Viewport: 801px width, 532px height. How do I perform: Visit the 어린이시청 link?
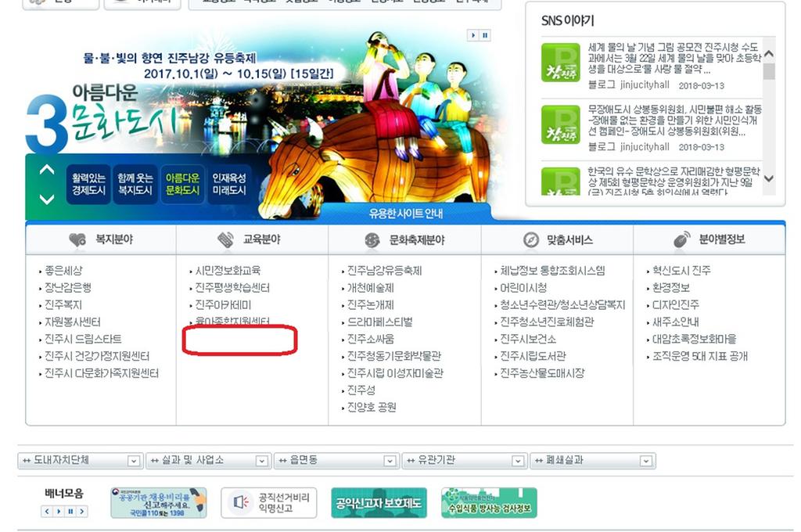point(523,288)
